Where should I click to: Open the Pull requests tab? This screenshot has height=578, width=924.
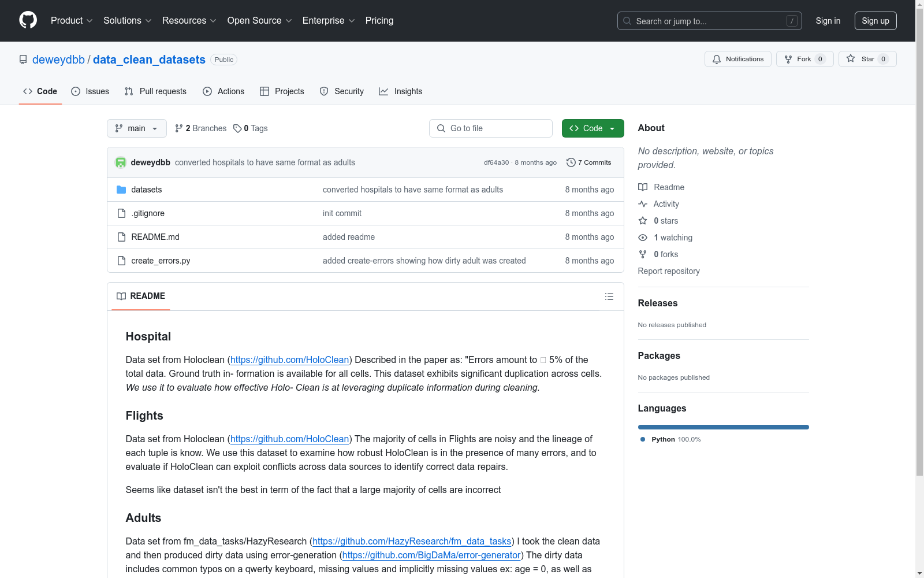[155, 91]
